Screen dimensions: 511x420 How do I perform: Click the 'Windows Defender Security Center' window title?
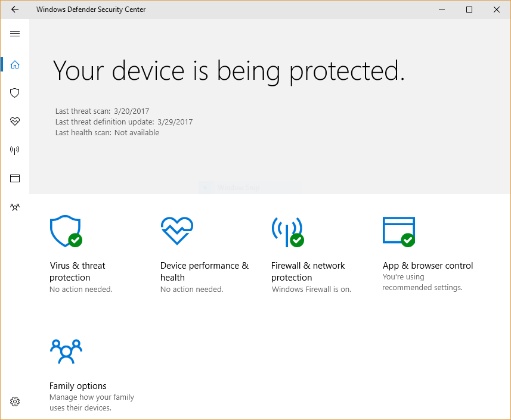click(x=91, y=10)
